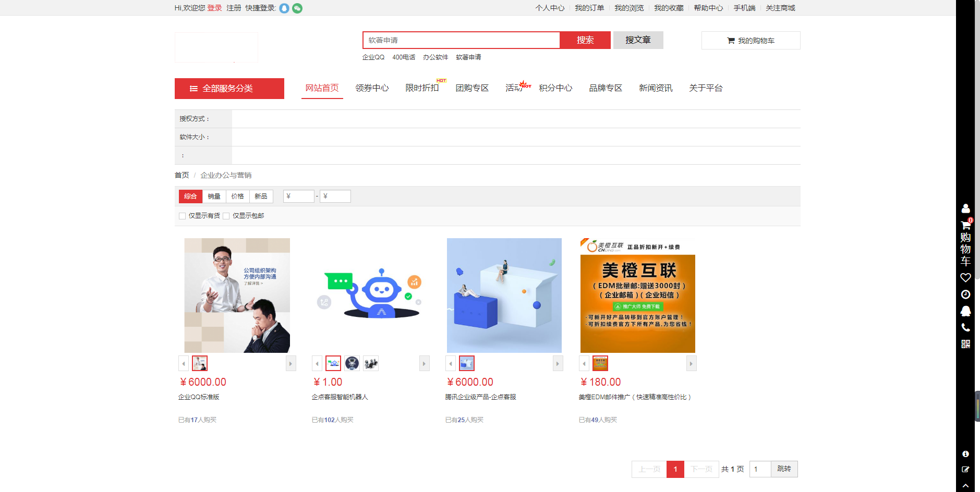Click next thumbnail arrow under 美橙EDM product

click(692, 363)
